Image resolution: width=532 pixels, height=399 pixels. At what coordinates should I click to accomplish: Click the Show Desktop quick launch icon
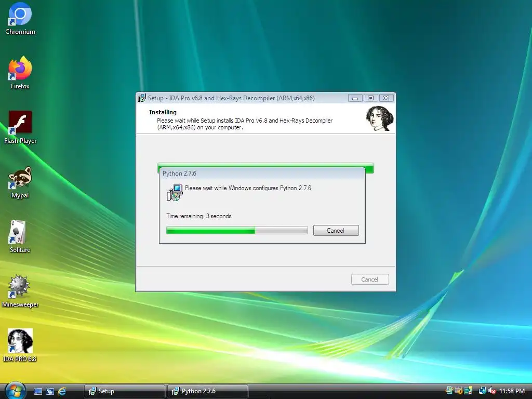click(x=37, y=391)
